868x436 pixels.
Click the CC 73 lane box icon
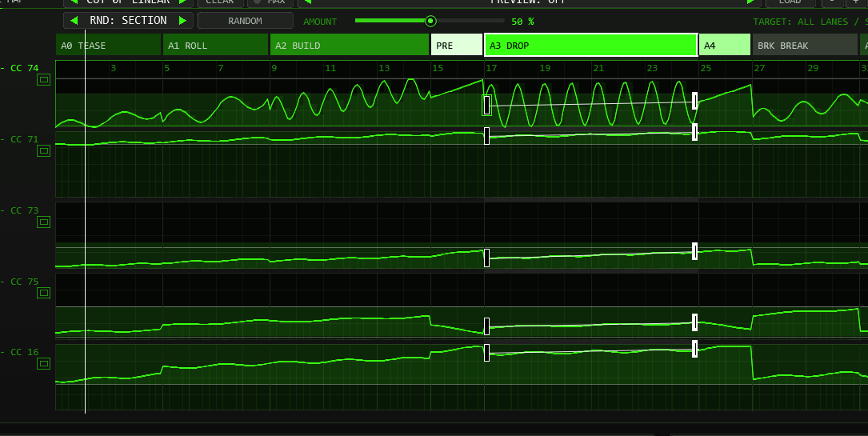tap(44, 222)
